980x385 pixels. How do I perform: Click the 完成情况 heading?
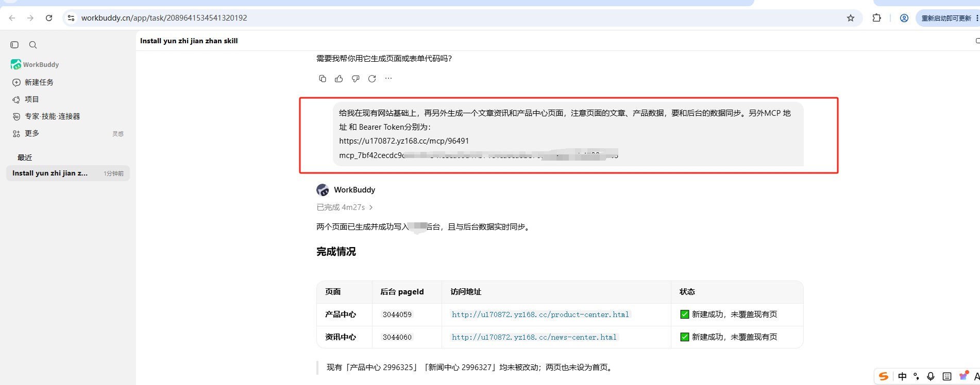(336, 252)
